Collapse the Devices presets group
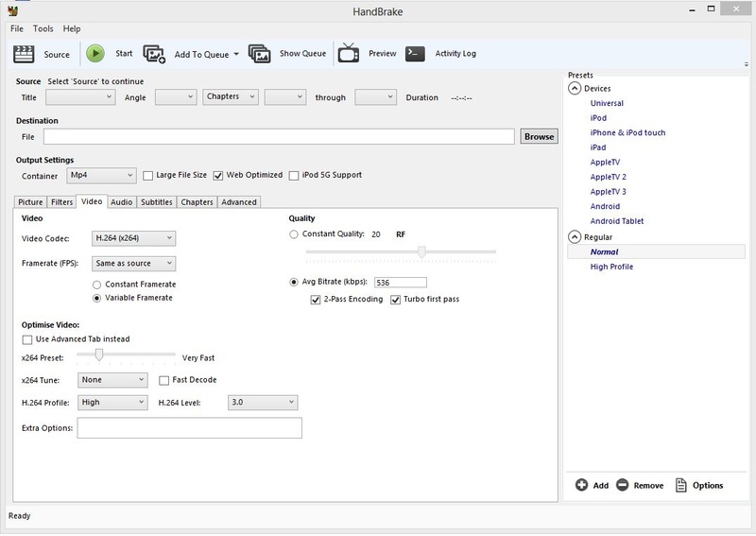 (x=575, y=89)
